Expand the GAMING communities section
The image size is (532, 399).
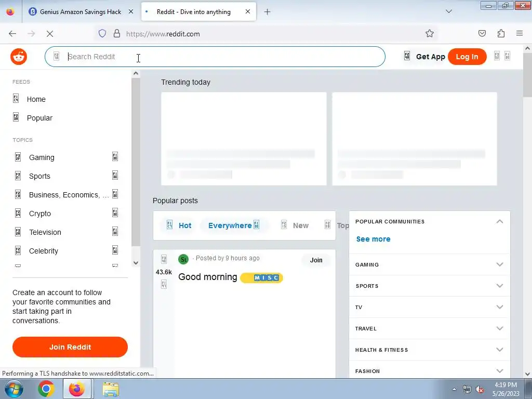click(x=499, y=264)
